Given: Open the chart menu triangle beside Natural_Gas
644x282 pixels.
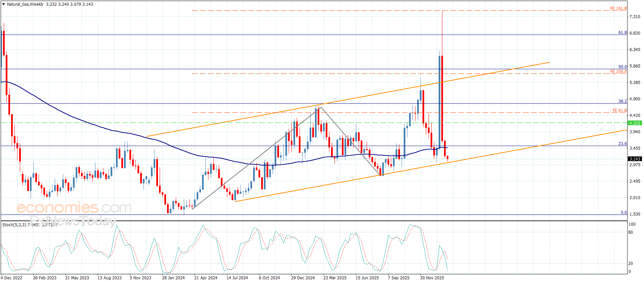Looking at the screenshot, I should click(x=3, y=4).
